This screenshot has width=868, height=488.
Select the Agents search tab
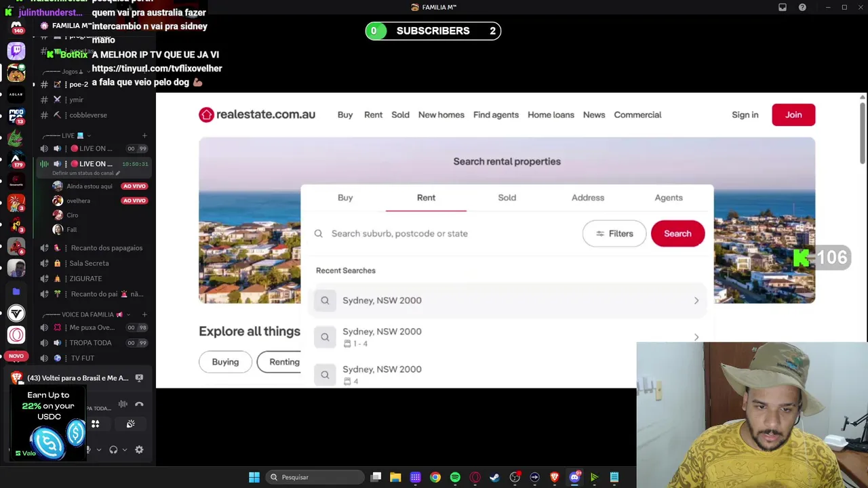point(669,197)
